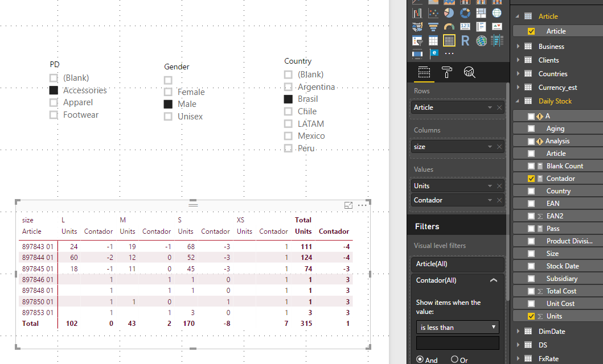Switch to the Fields well tab

coord(424,72)
